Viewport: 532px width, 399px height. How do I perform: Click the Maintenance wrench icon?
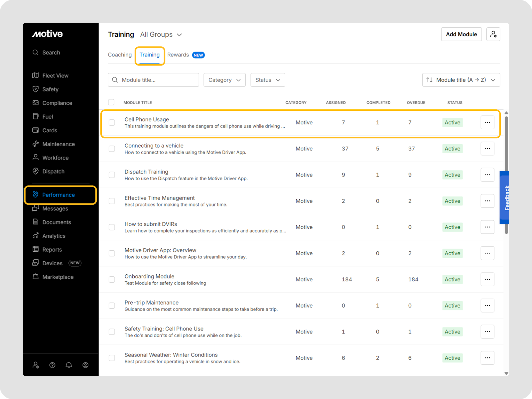click(36, 144)
